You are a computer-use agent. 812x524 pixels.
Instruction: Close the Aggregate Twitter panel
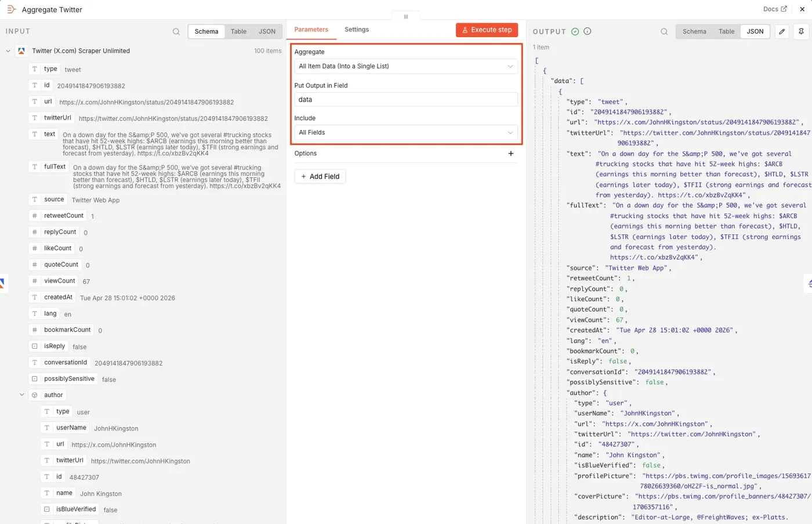(x=802, y=9)
